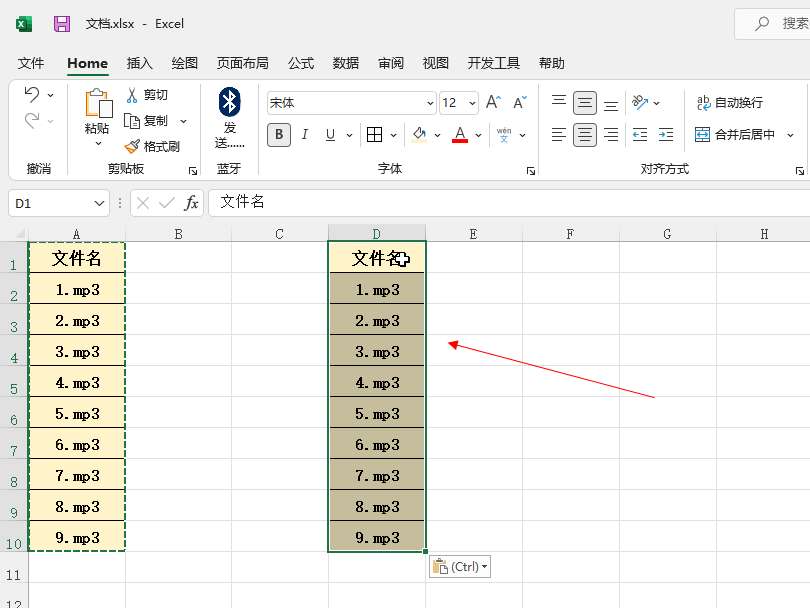The width and height of the screenshot is (810, 608).
Task: Switch to the 视图 tab
Action: pos(435,64)
